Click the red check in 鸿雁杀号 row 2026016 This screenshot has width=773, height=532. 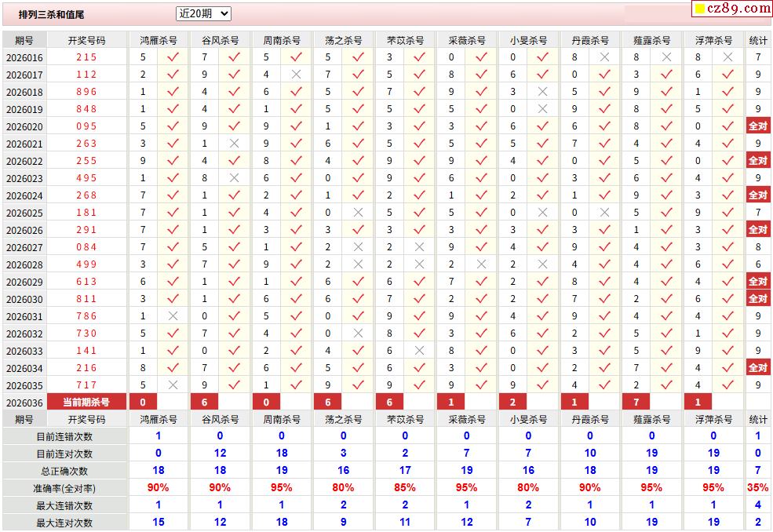pyautogui.click(x=173, y=57)
